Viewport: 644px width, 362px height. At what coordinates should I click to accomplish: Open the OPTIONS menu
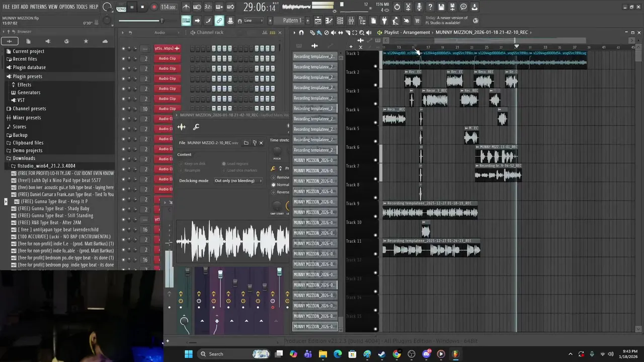(67, 7)
